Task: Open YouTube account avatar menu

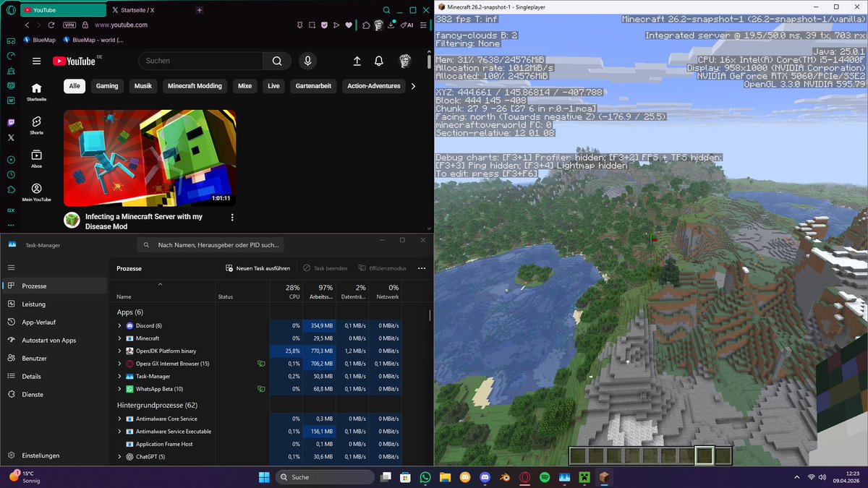Action: pos(405,61)
